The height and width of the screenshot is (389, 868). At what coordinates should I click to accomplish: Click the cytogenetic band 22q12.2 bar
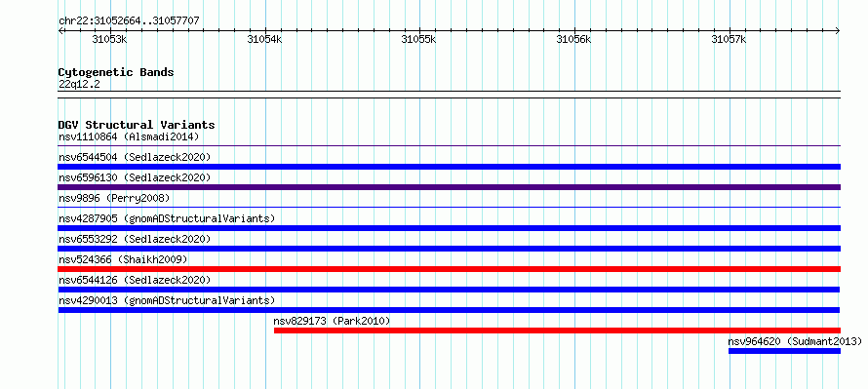click(449, 95)
